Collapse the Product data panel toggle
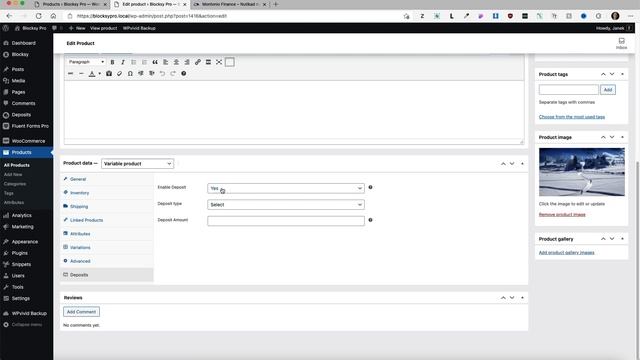This screenshot has height=360, width=640. point(522,164)
